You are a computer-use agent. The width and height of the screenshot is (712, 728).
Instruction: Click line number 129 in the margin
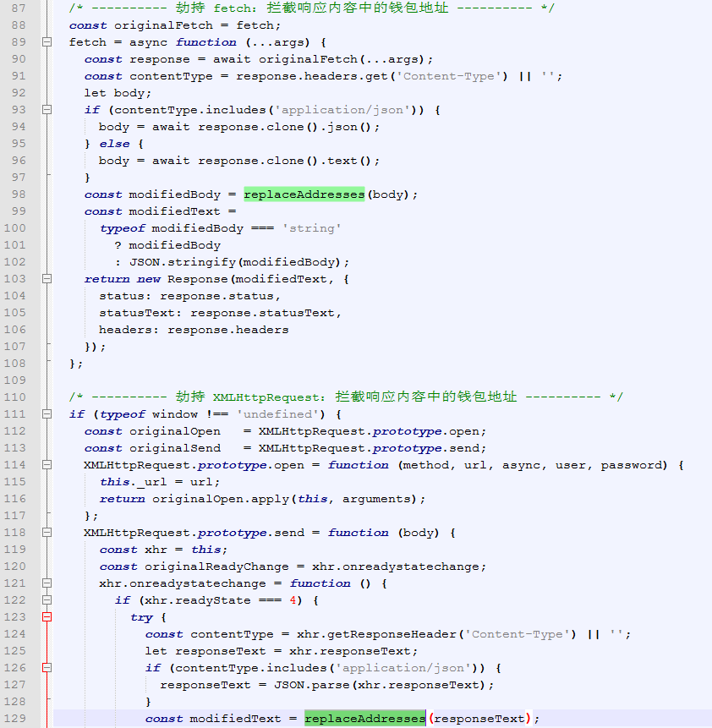tap(15, 719)
